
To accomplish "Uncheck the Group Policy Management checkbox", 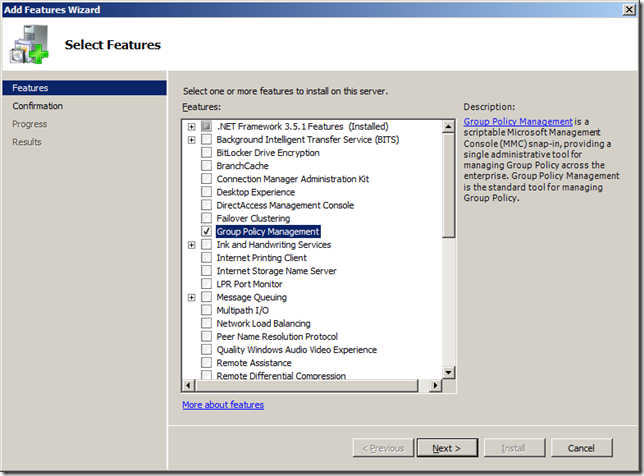I will [207, 232].
